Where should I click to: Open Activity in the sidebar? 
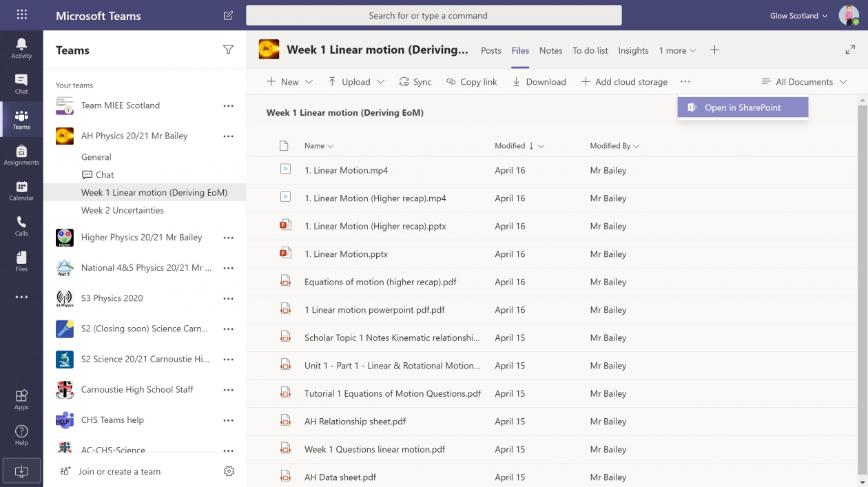21,48
